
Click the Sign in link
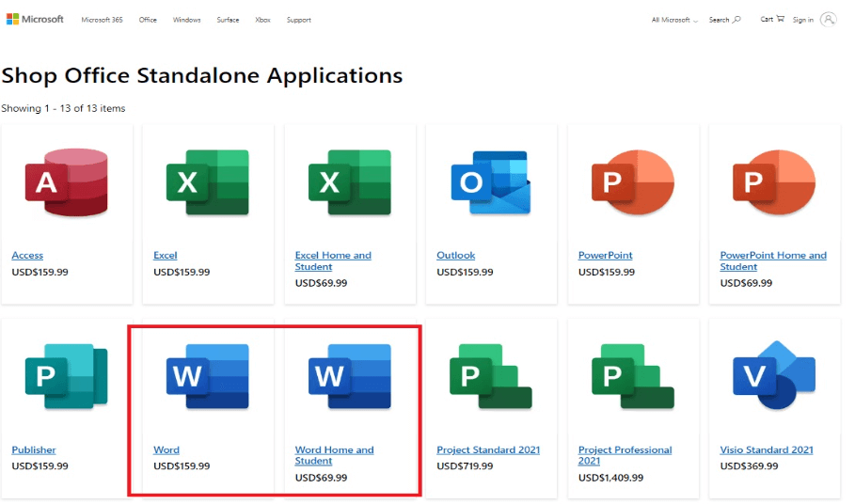(x=802, y=20)
